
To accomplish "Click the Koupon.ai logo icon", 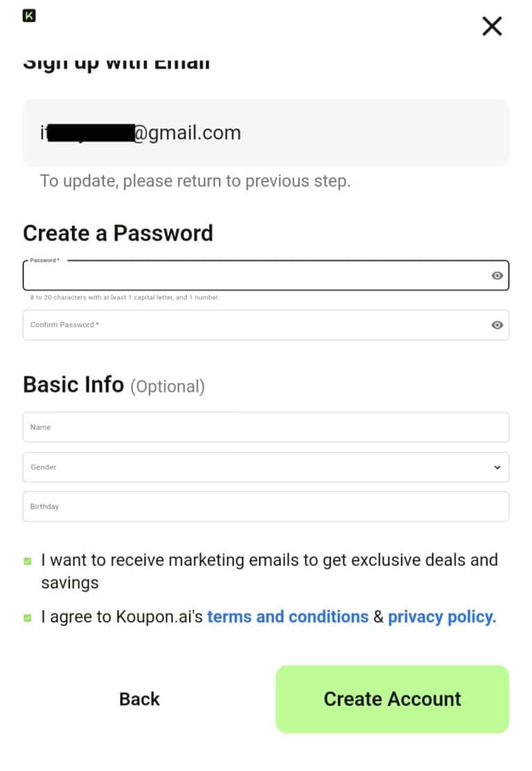I will pos(29,15).
